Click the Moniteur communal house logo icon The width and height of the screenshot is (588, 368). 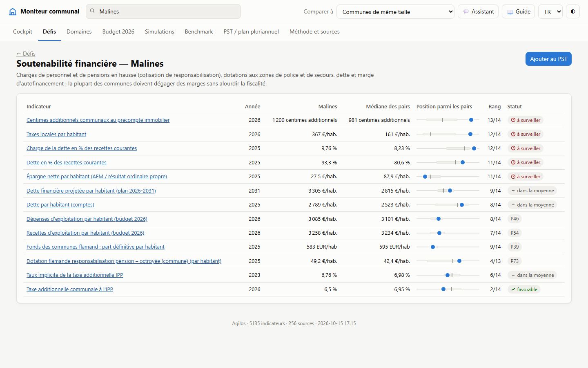(13, 11)
